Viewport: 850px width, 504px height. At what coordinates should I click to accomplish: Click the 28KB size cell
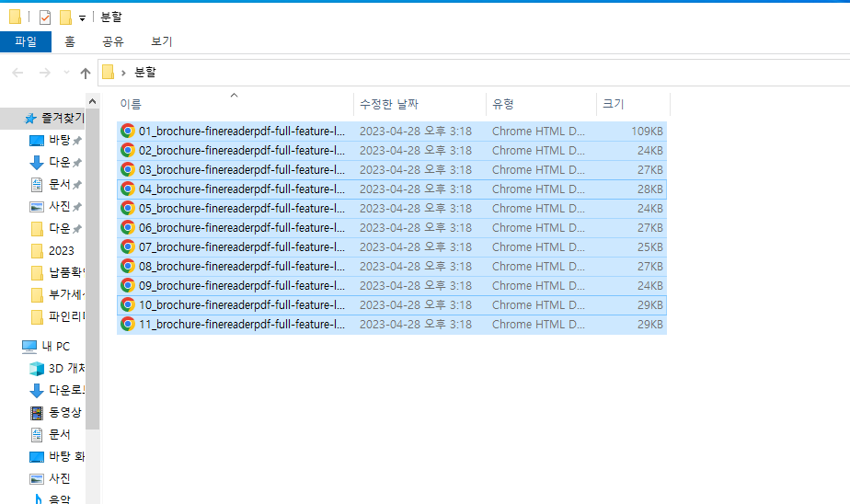point(650,189)
